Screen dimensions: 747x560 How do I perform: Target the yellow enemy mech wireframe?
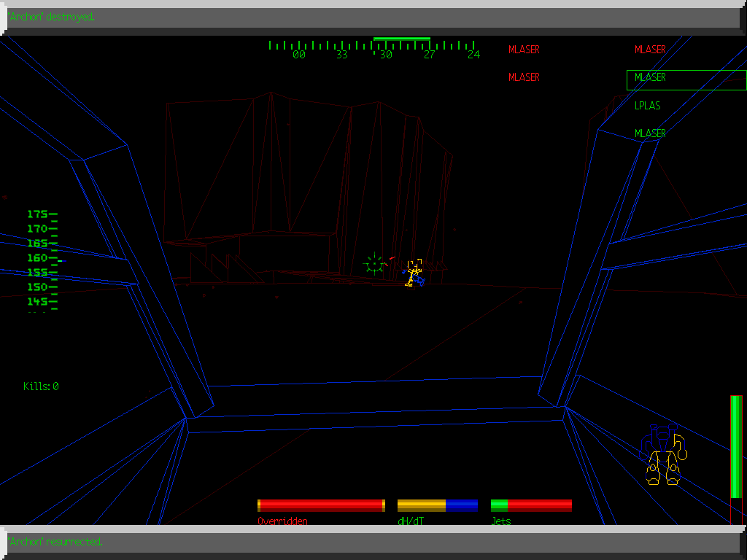coord(414,273)
